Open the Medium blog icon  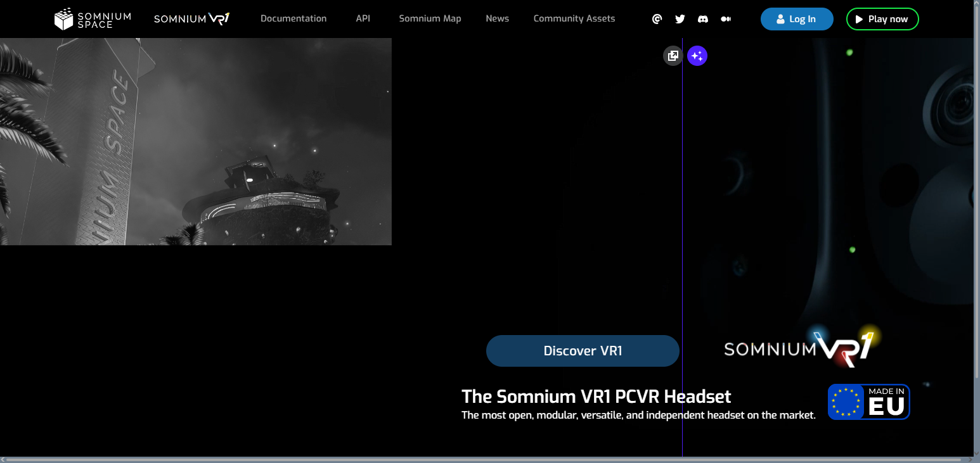click(x=726, y=19)
